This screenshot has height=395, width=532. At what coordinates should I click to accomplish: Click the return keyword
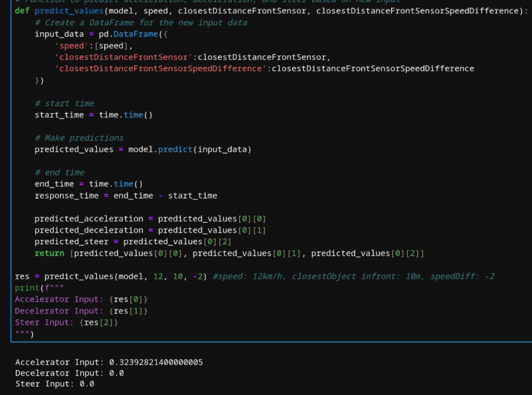tap(49, 253)
